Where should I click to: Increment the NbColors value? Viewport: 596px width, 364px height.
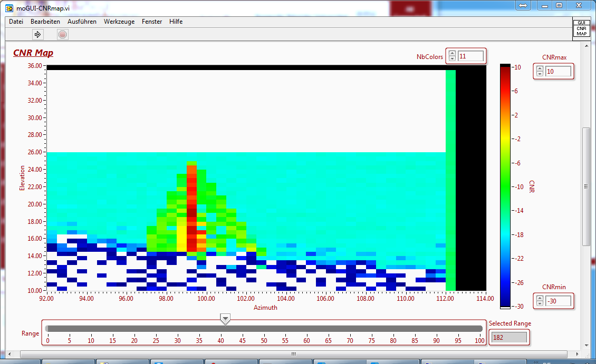tap(452, 53)
